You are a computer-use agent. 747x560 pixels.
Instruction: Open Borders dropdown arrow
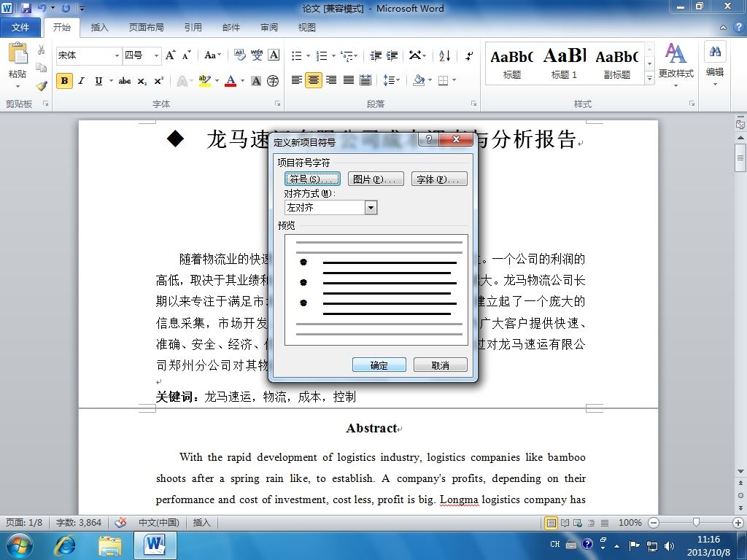(454, 80)
